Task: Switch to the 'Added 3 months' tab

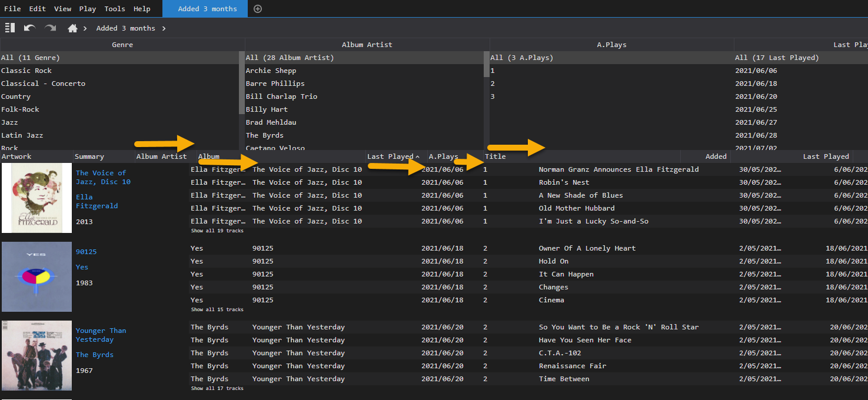Action: click(x=207, y=9)
